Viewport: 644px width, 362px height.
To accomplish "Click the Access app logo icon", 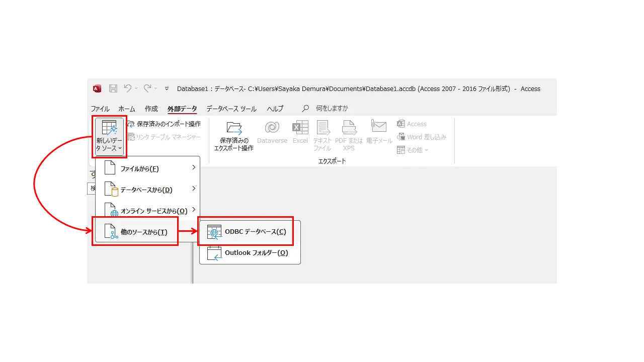I will (x=97, y=88).
